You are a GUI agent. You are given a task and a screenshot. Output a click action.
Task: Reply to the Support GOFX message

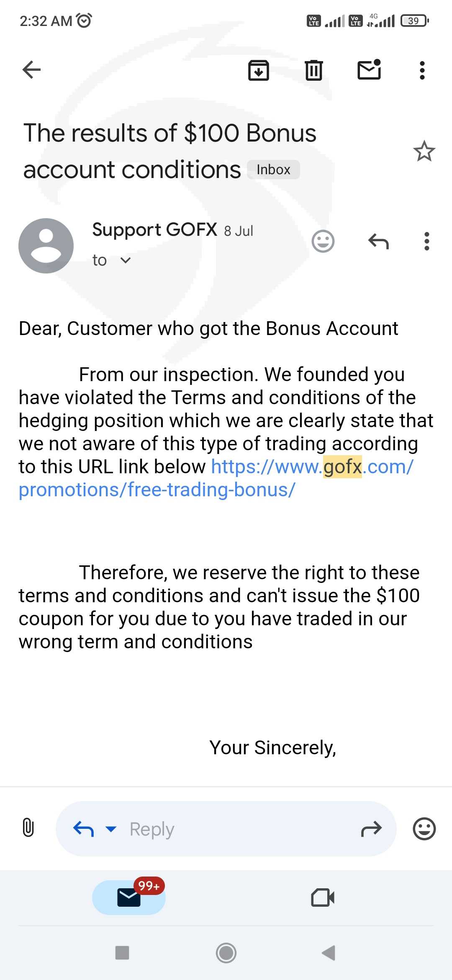click(x=378, y=241)
